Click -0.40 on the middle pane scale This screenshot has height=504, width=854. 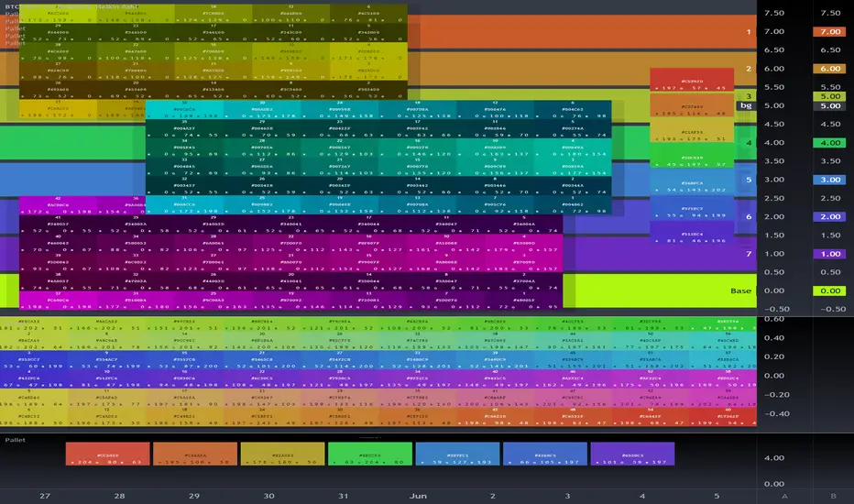(x=777, y=414)
